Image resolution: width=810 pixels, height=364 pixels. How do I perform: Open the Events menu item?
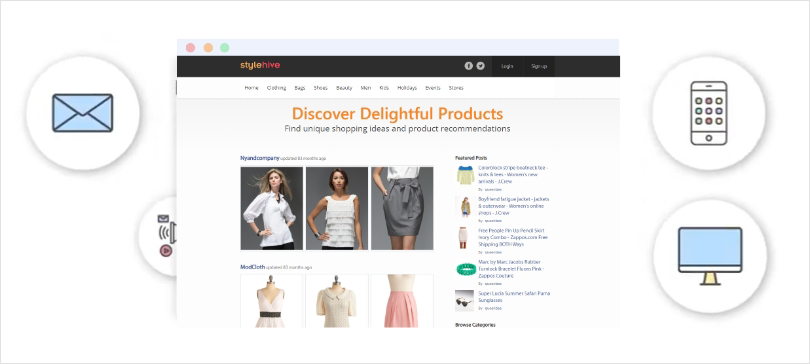[433, 88]
